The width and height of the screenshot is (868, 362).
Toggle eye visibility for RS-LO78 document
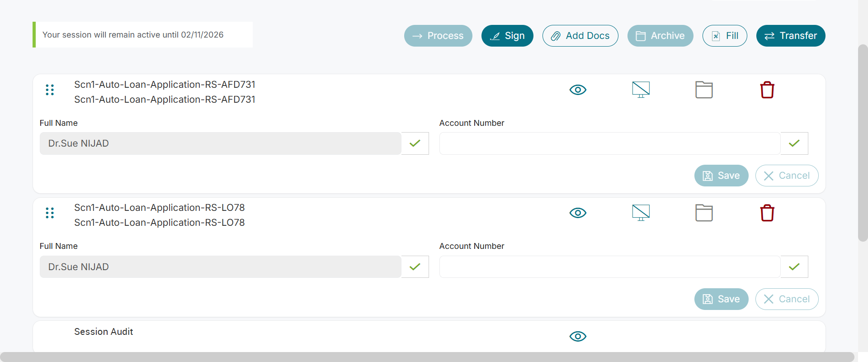[578, 213]
